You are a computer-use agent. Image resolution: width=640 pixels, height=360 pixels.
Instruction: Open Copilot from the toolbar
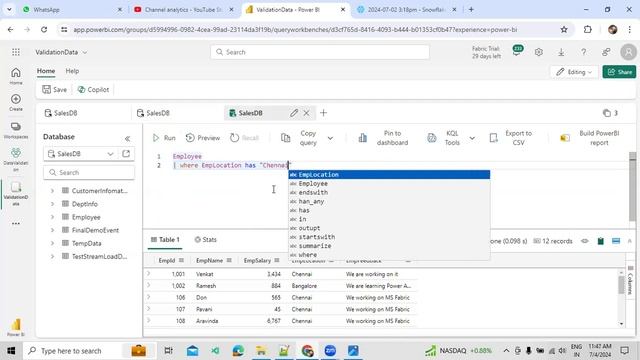[93, 89]
